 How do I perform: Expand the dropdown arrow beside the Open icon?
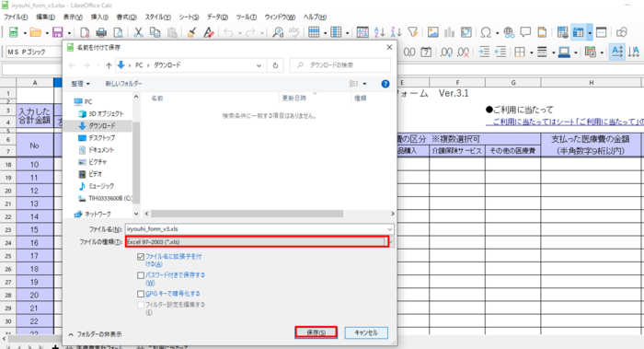click(x=47, y=32)
